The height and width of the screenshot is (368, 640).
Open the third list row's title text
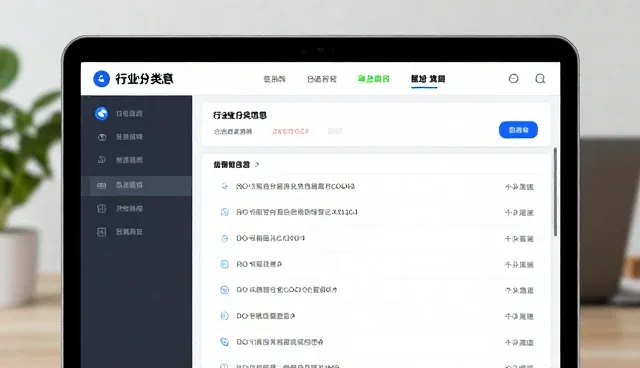(x=271, y=238)
